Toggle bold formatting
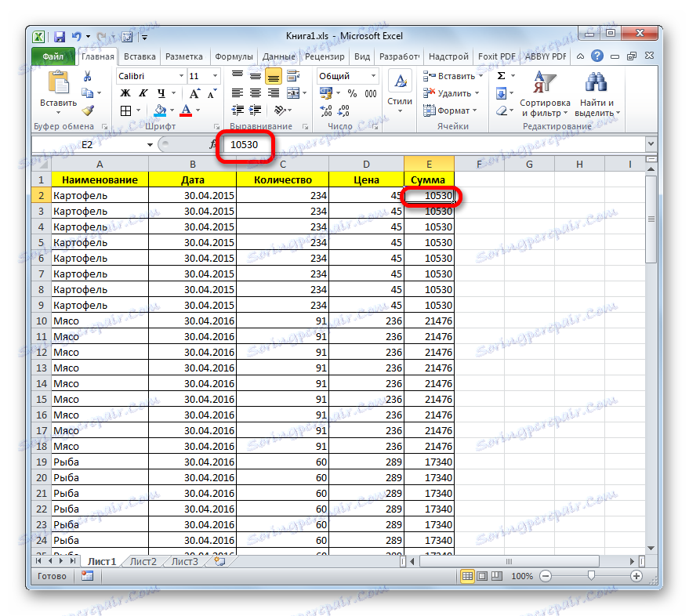Image resolution: width=689 pixels, height=616 pixels. 124,93
